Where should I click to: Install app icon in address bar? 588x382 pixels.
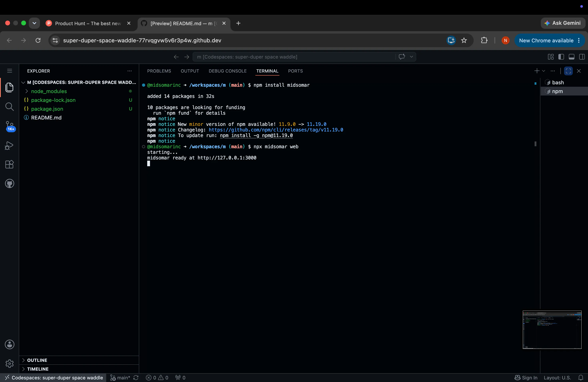[451, 40]
